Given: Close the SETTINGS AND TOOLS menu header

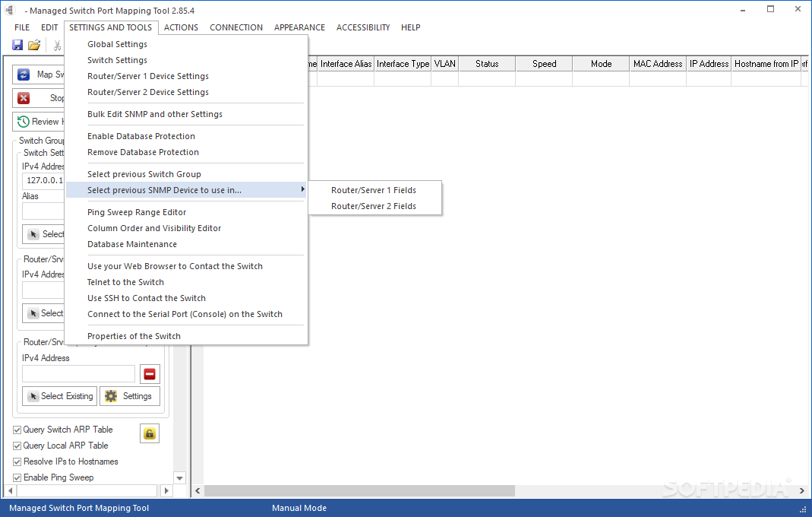Looking at the screenshot, I should click(110, 27).
